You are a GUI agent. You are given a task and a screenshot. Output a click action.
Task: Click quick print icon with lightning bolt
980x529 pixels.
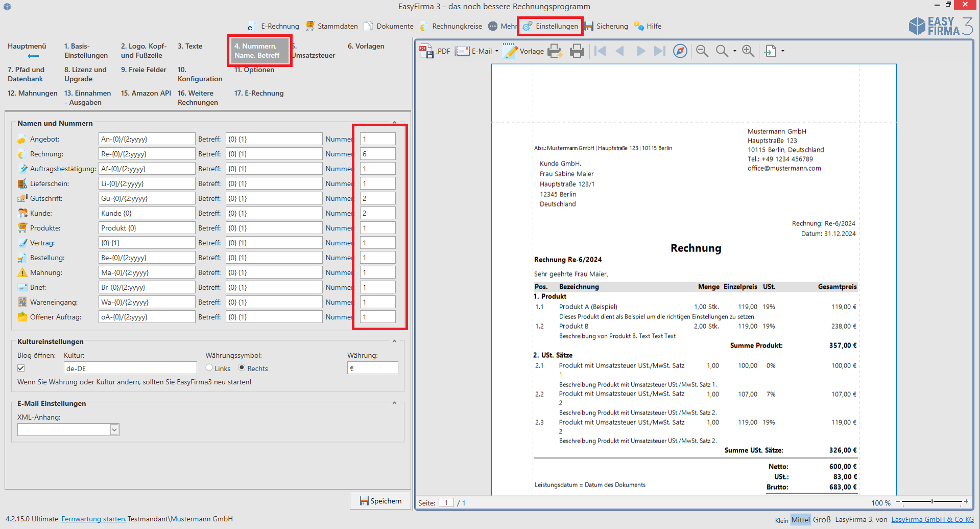(555, 51)
